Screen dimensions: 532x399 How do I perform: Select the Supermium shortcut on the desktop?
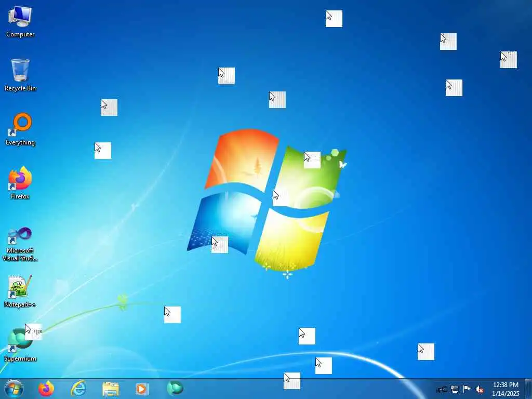[20, 345]
